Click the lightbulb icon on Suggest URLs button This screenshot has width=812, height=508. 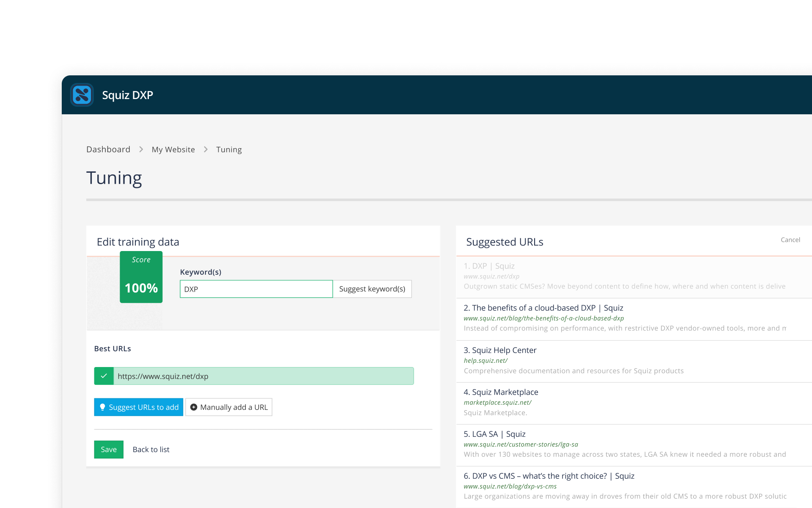102,407
